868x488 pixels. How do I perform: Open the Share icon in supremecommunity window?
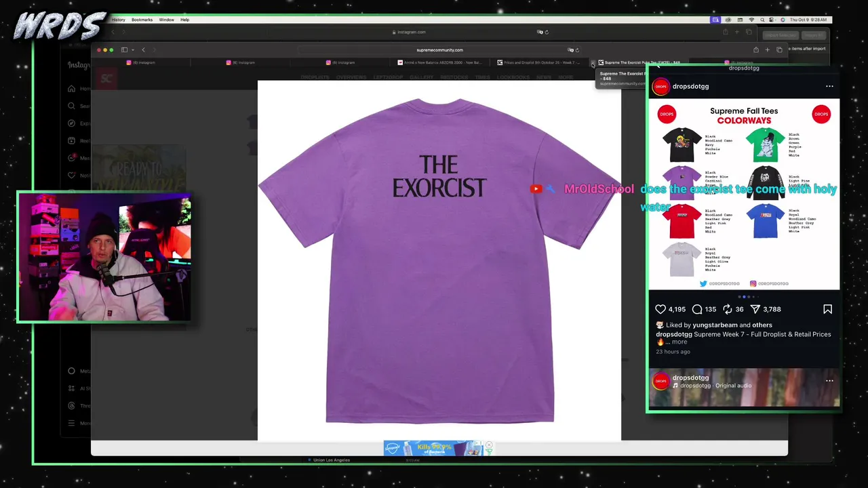756,49
